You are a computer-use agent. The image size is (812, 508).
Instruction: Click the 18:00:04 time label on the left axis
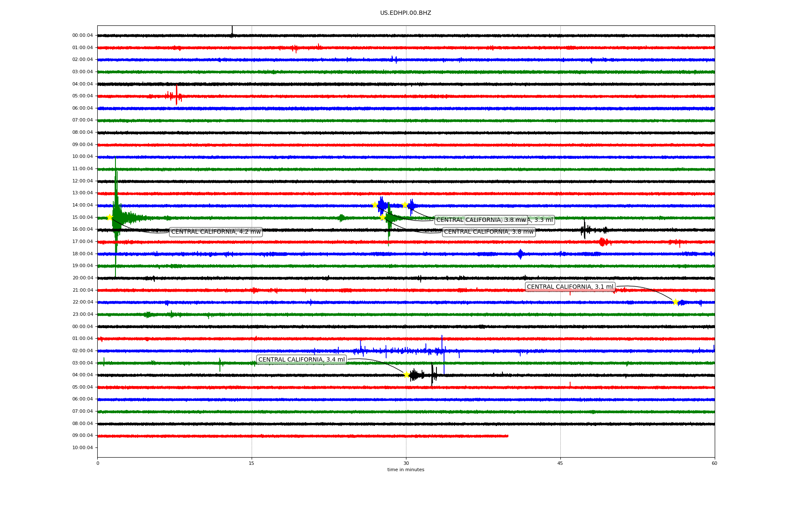click(x=82, y=254)
